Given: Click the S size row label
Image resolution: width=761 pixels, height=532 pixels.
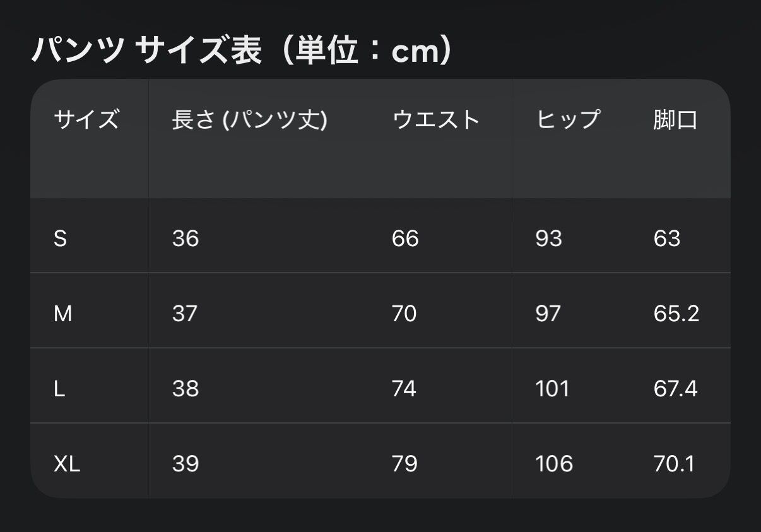Looking at the screenshot, I should pos(60,239).
